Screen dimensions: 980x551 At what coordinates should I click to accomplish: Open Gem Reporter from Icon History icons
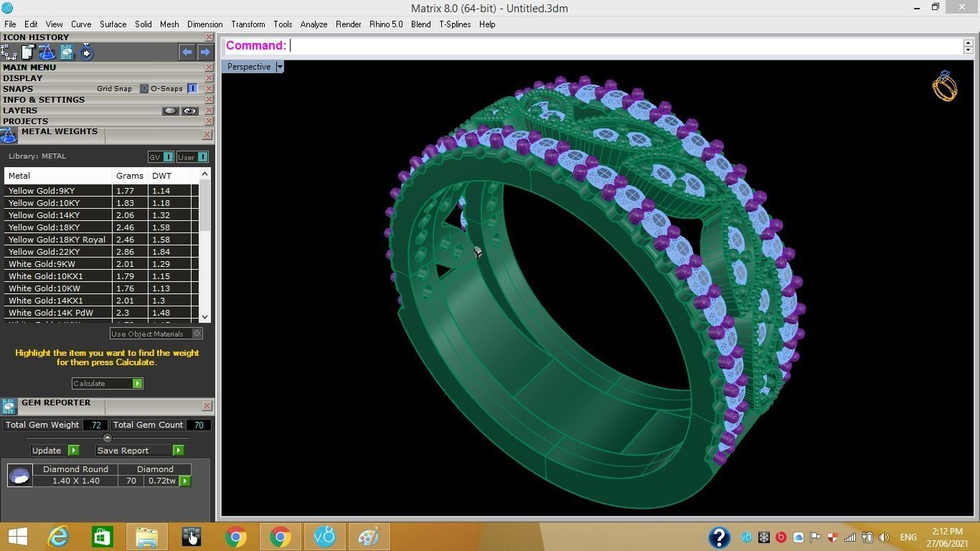[x=67, y=52]
